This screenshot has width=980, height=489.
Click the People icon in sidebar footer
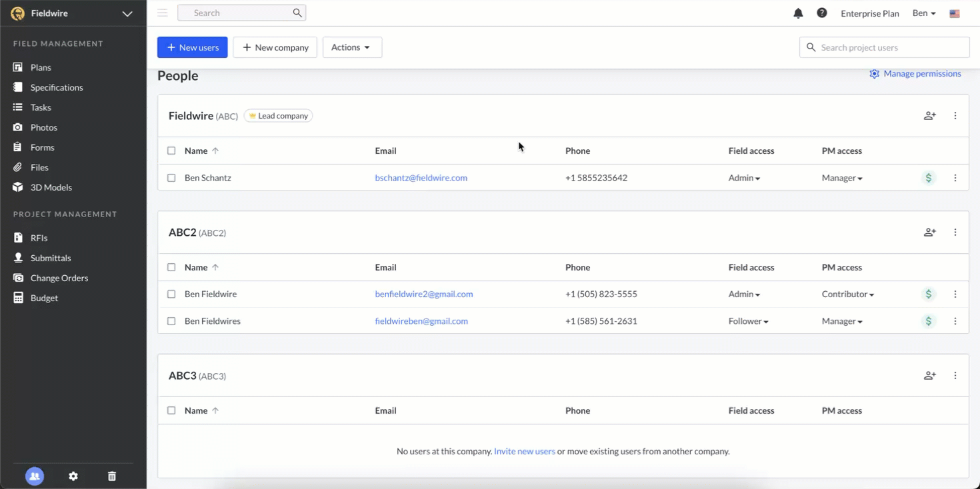[35, 476]
